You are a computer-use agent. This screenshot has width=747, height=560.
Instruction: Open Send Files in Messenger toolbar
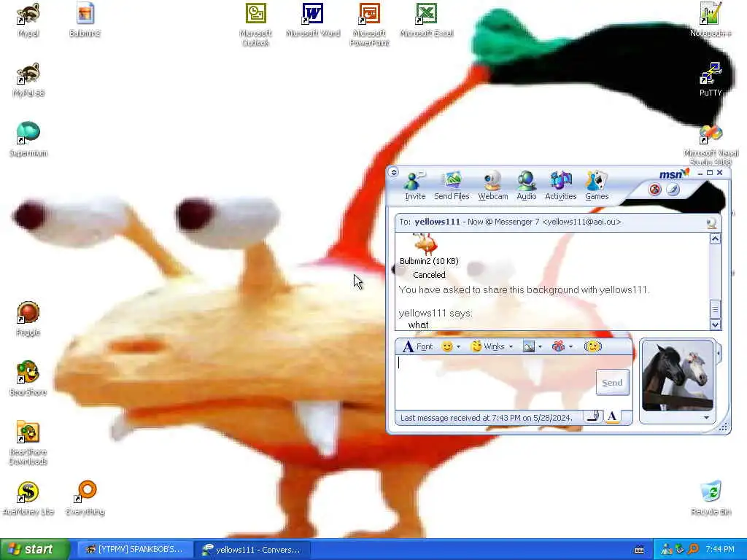452,186
